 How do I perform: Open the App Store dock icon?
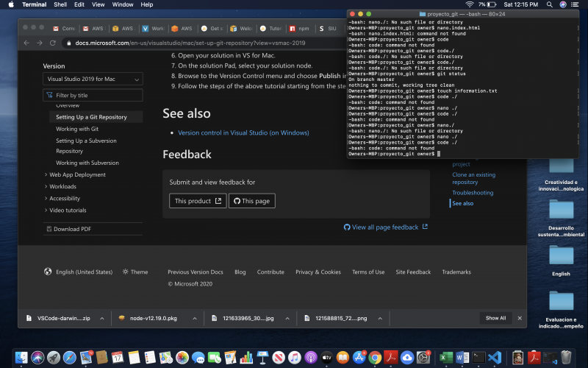[x=359, y=357]
